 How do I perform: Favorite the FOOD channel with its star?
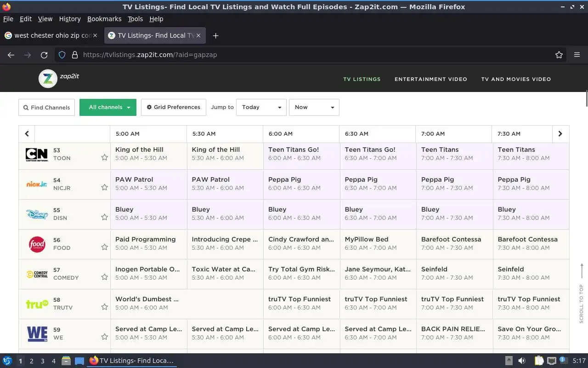click(x=104, y=247)
